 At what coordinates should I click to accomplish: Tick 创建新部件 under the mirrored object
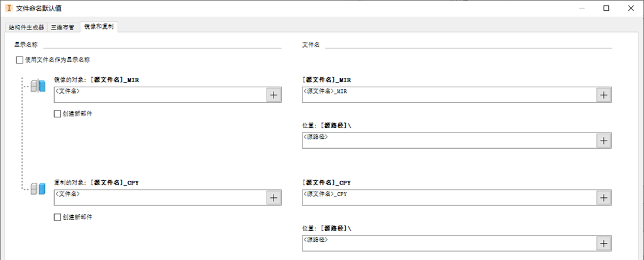[x=58, y=114]
